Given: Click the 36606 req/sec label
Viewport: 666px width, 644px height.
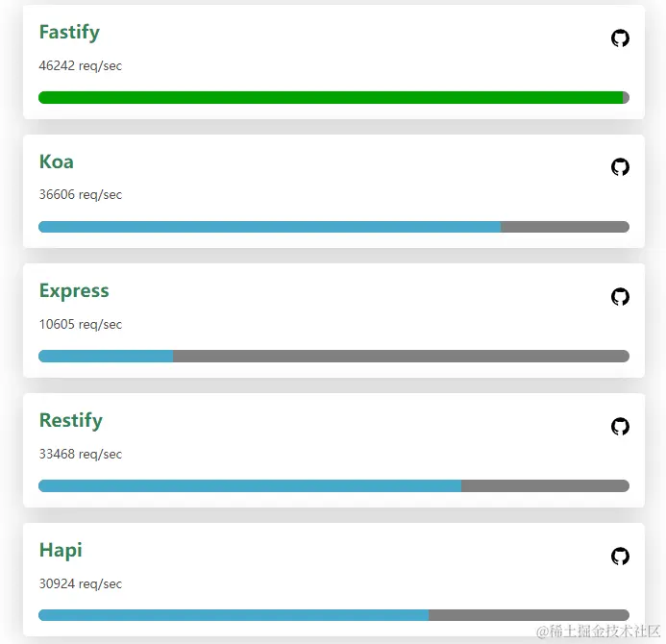Looking at the screenshot, I should pos(81,194).
